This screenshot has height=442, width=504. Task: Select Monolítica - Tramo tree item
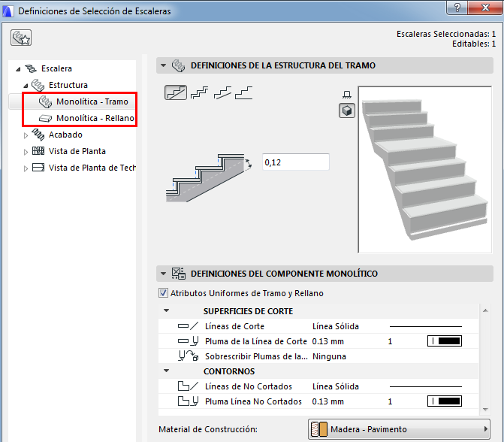92,101
